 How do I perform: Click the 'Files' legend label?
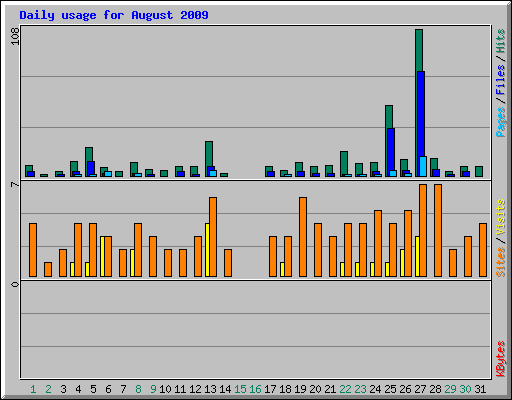pos(500,79)
